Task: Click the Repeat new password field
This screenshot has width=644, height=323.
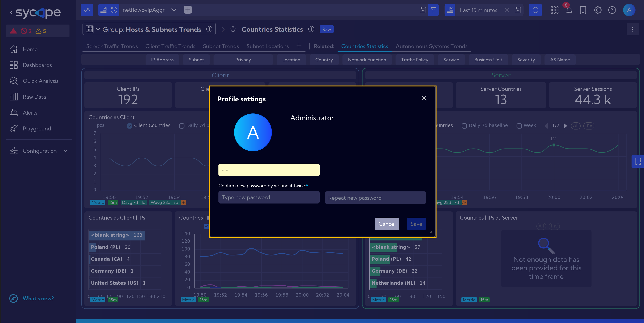Action: [375, 197]
